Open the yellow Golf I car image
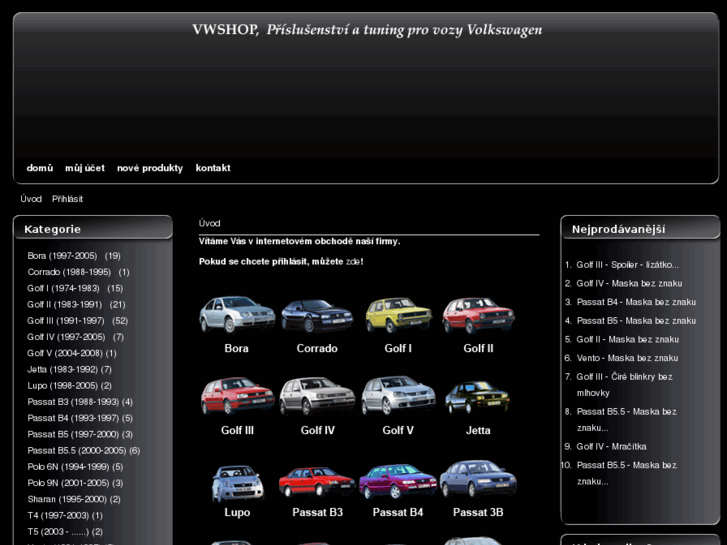This screenshot has width=727, height=545. pos(398,315)
